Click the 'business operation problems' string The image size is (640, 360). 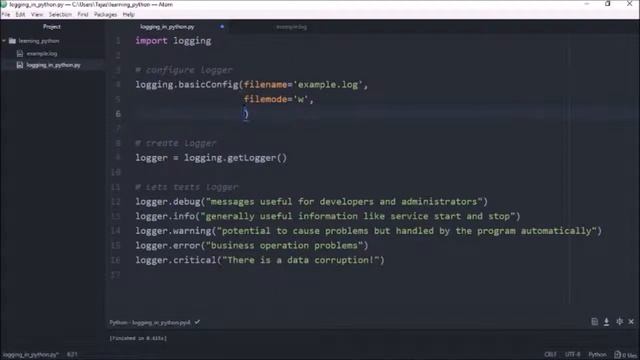(x=284, y=246)
